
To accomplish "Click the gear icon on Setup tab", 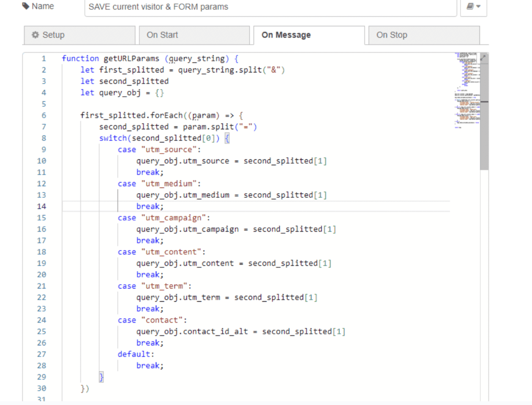I will 35,35.
